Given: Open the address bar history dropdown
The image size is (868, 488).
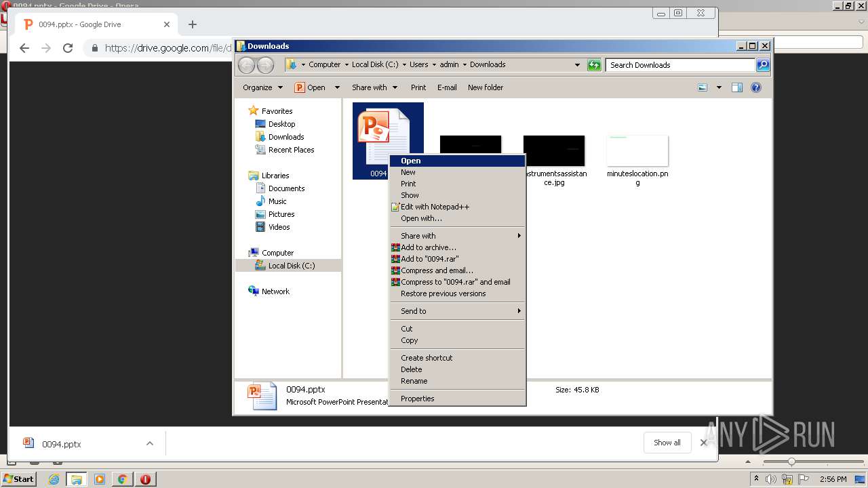Looking at the screenshot, I should (577, 65).
